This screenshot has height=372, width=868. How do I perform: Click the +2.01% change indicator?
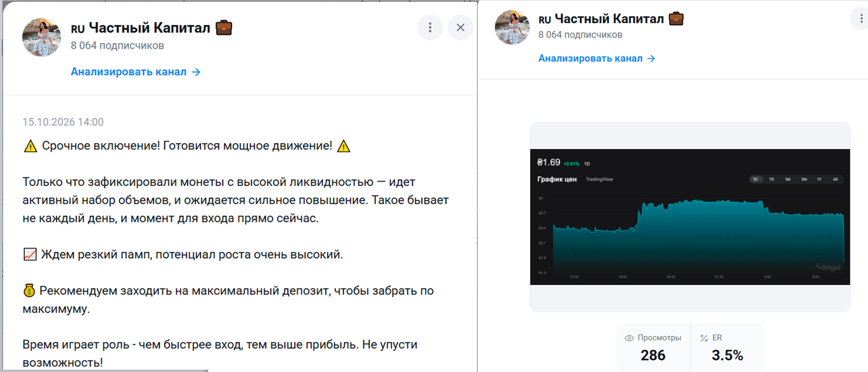click(571, 164)
